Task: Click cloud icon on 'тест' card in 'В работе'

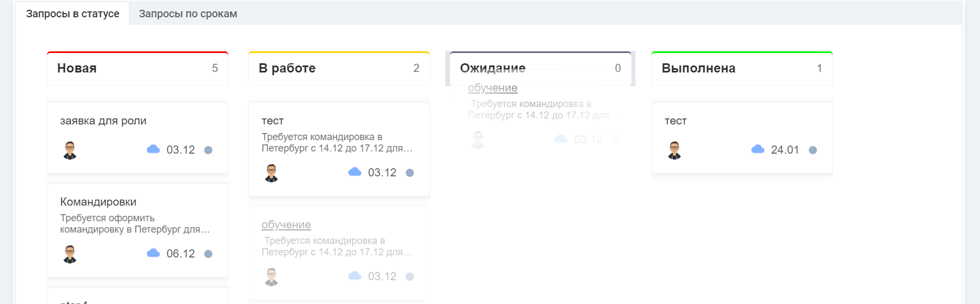Action: (x=355, y=172)
